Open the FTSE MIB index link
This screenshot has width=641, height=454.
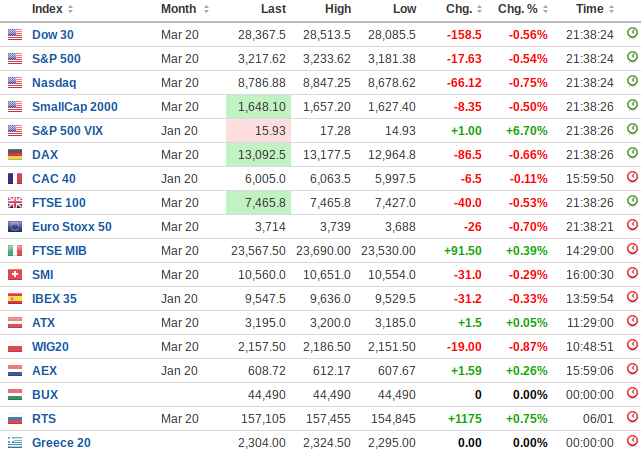59,251
